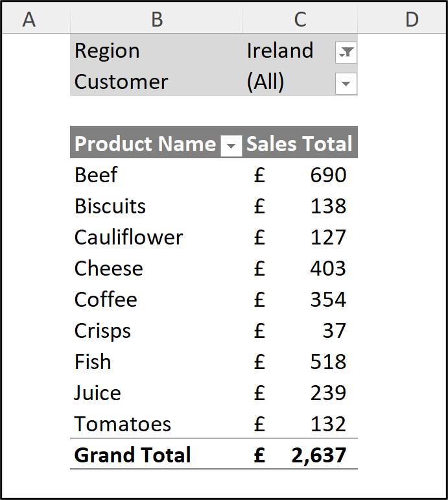Select column C header
The width and height of the screenshot is (448, 500).
(300, 19)
